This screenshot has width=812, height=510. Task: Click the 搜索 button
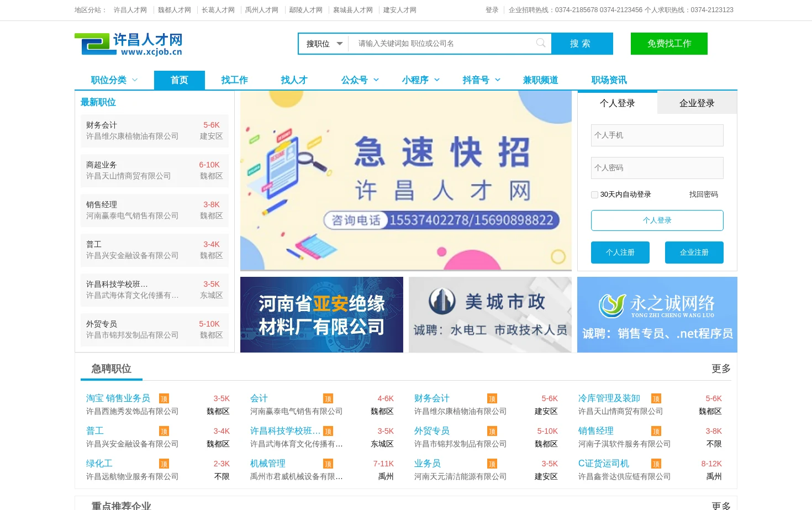(x=582, y=44)
